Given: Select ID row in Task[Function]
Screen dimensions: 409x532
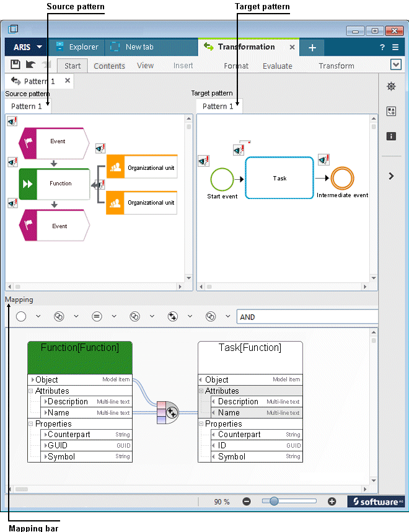Looking at the screenshot, I should tap(257, 445).
